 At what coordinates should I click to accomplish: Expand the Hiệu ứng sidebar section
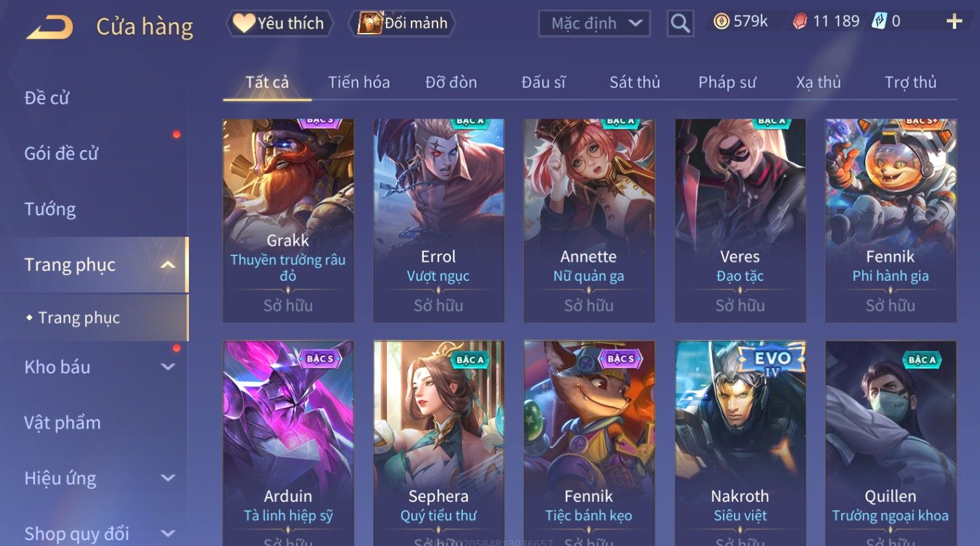pos(168,479)
